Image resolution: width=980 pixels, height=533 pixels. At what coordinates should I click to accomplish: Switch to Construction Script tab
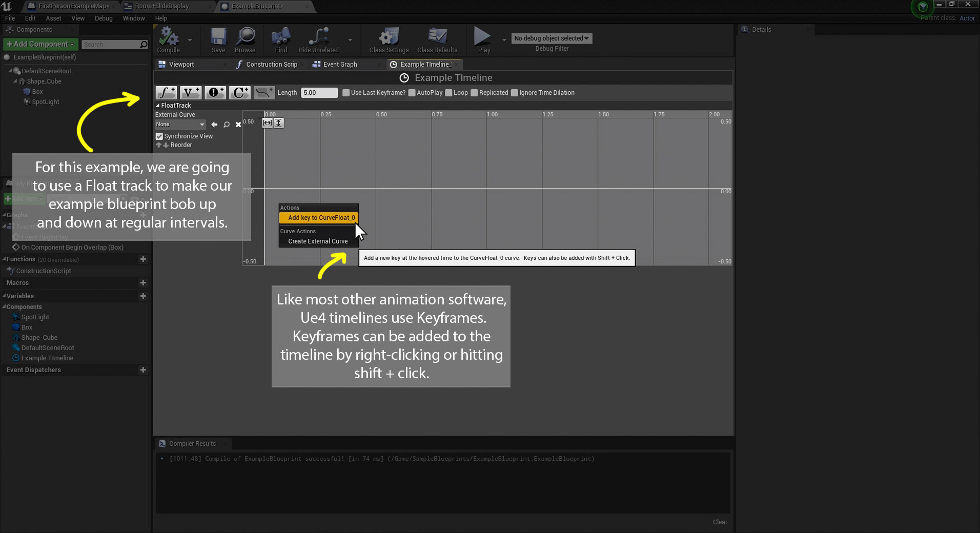tap(272, 65)
